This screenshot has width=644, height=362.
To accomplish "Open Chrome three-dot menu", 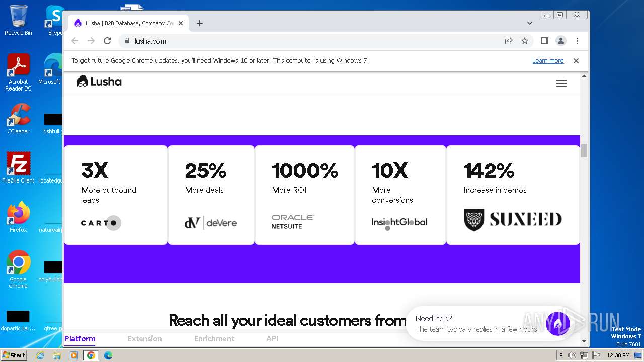I will (x=577, y=41).
